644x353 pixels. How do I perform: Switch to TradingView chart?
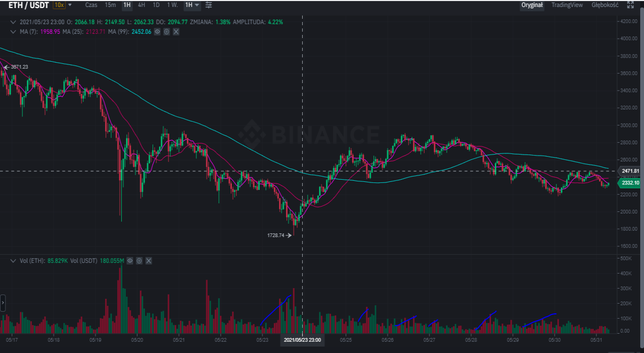pyautogui.click(x=567, y=5)
